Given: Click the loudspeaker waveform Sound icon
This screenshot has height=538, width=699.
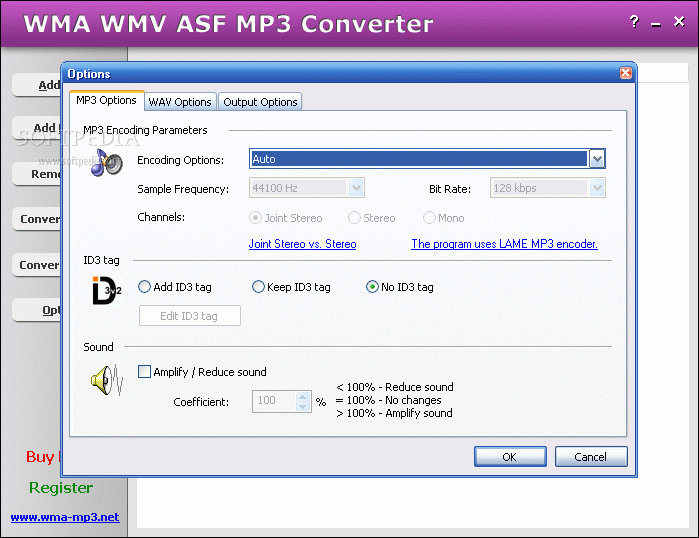Looking at the screenshot, I should tap(107, 380).
